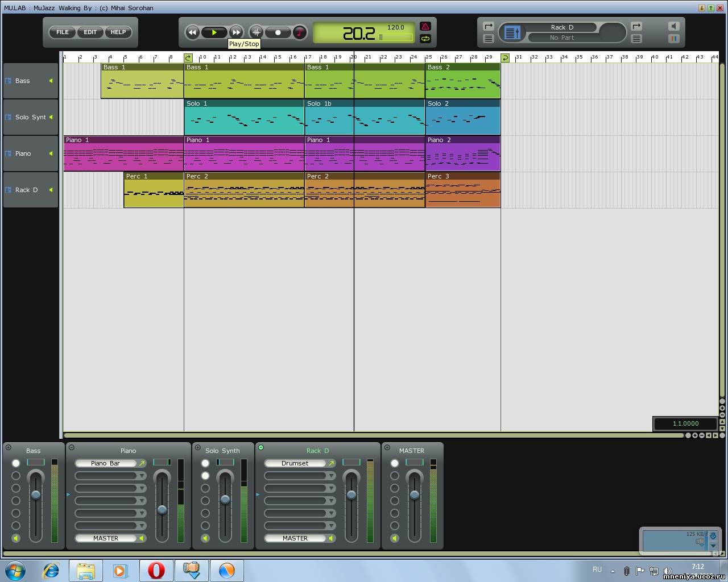Click the Piano strip MASTER output button
728x582 pixels.
(106, 538)
